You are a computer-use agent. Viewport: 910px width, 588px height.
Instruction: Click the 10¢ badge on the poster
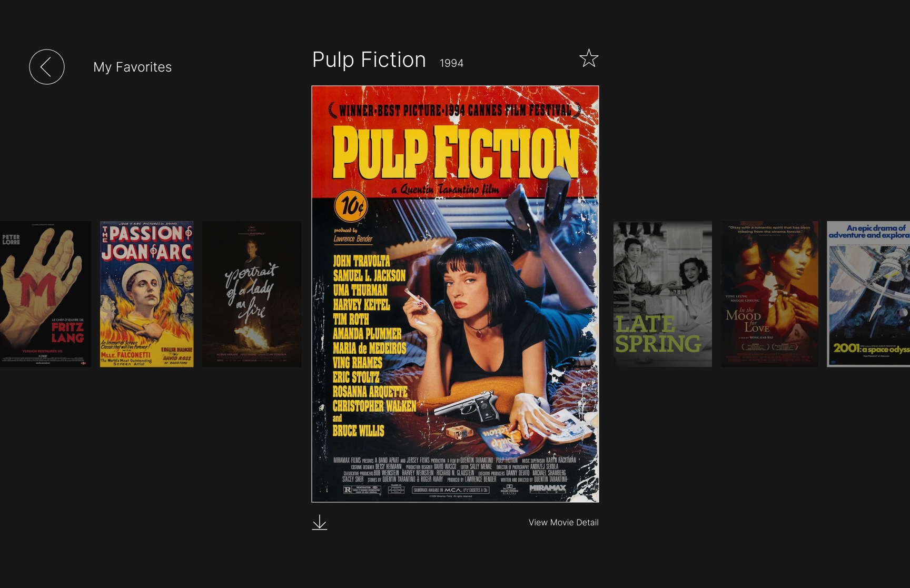click(x=351, y=206)
